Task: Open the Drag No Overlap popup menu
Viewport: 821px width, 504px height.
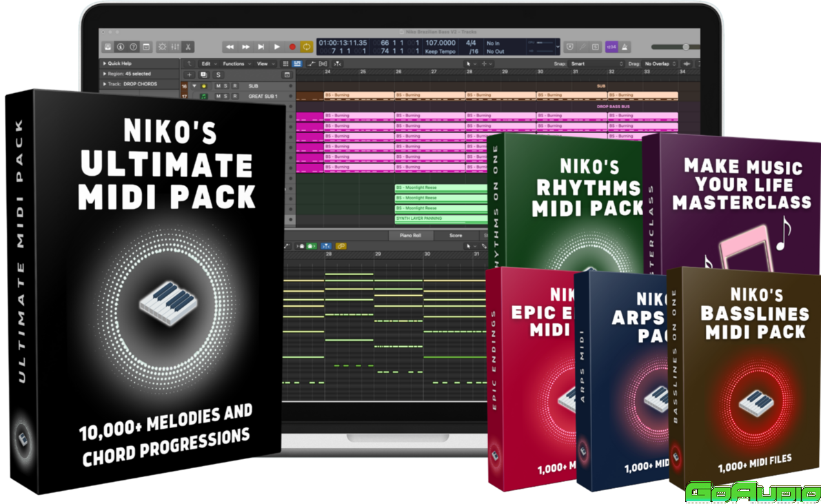Action: (660, 64)
